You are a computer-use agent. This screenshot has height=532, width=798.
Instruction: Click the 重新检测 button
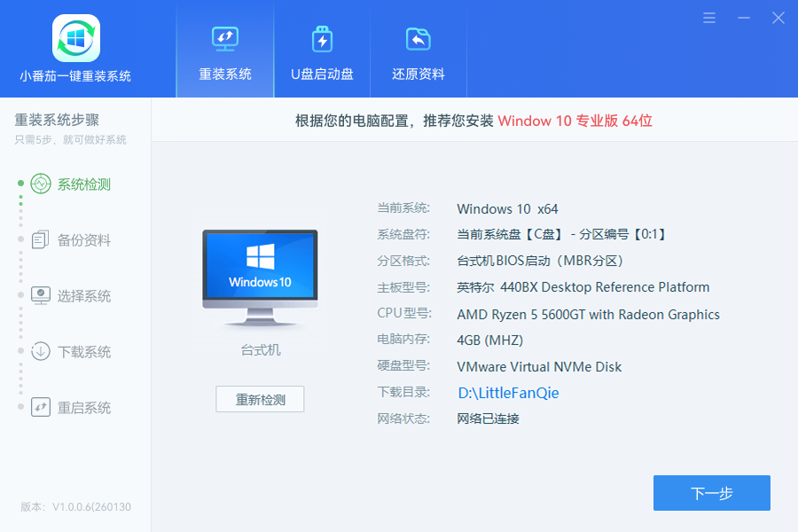pos(260,399)
